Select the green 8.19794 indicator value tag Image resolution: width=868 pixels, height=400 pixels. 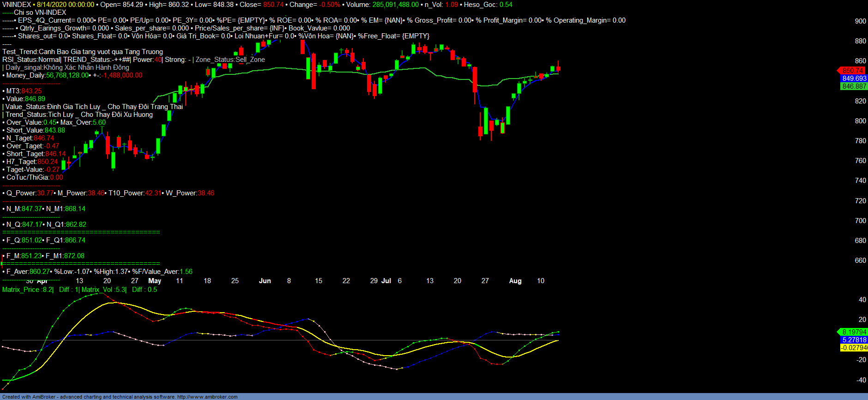(854, 332)
